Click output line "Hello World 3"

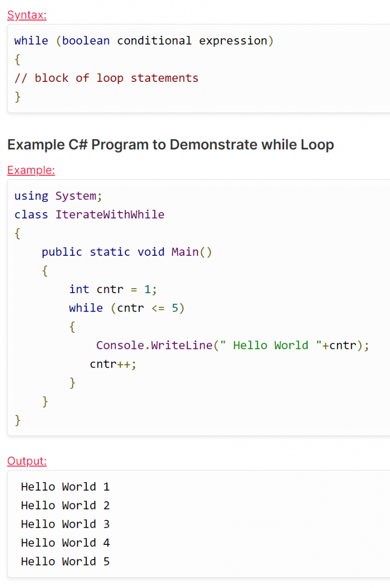tap(65, 524)
